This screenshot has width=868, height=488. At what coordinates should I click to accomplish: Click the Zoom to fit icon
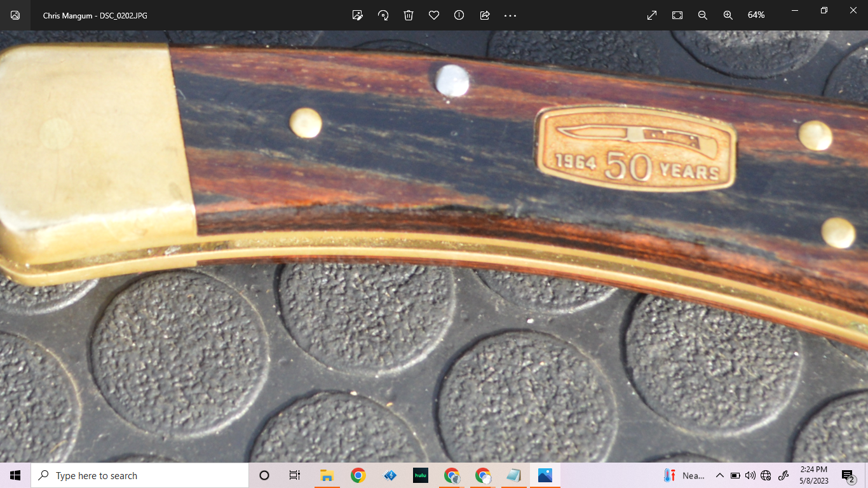tap(677, 15)
